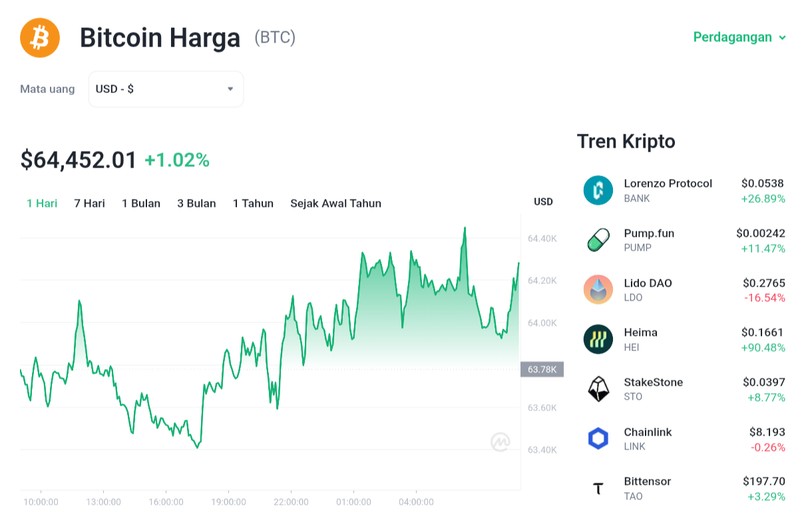The width and height of the screenshot is (812, 520).
Task: Select the 1 Bulan chart range
Action: coord(141,203)
